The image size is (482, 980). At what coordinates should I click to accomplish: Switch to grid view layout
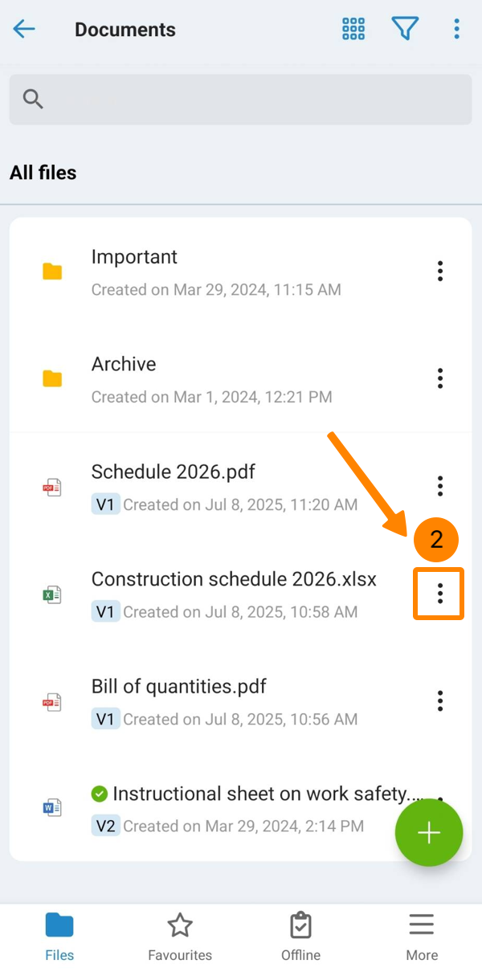[353, 30]
